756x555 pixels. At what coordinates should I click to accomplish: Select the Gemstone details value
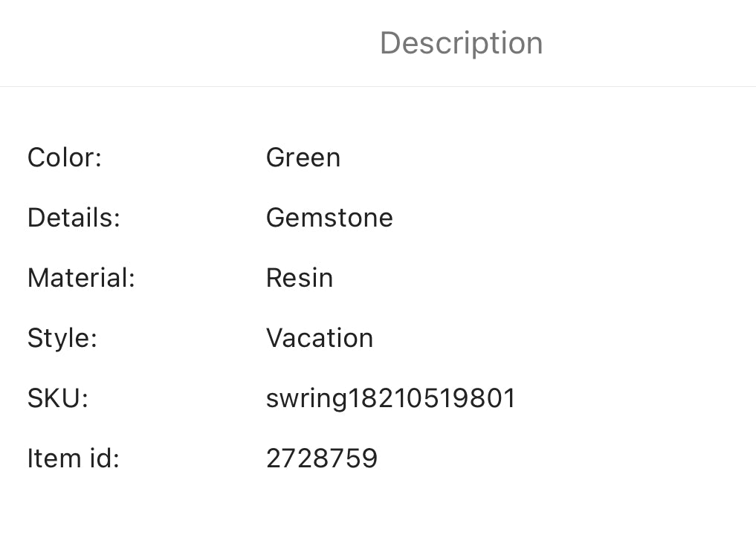[x=329, y=218]
